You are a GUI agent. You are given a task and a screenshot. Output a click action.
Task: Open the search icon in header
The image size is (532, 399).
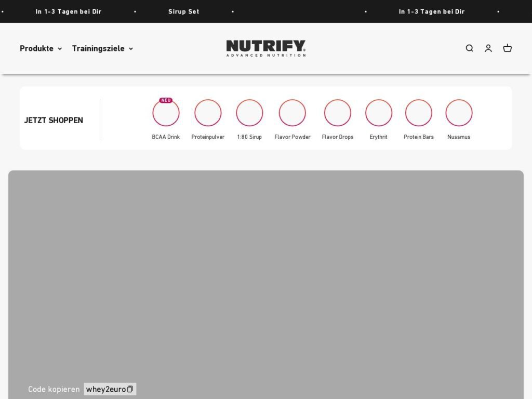469,48
